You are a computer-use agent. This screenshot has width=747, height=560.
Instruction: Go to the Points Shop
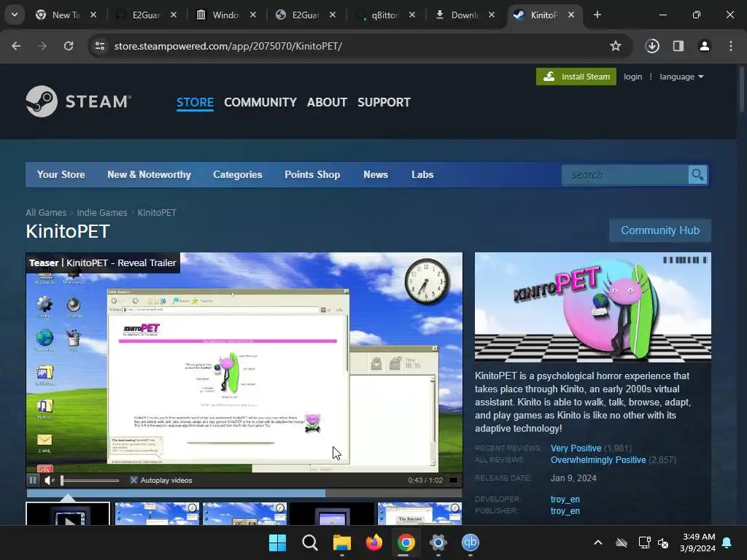click(312, 175)
